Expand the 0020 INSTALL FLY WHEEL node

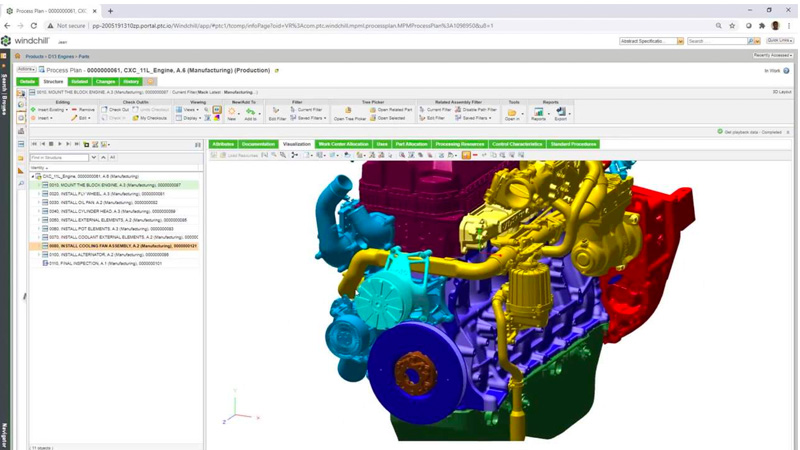[39, 194]
